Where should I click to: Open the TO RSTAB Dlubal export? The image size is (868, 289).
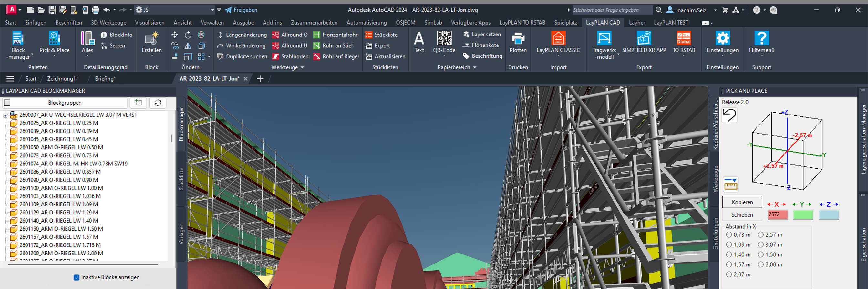coord(683,38)
